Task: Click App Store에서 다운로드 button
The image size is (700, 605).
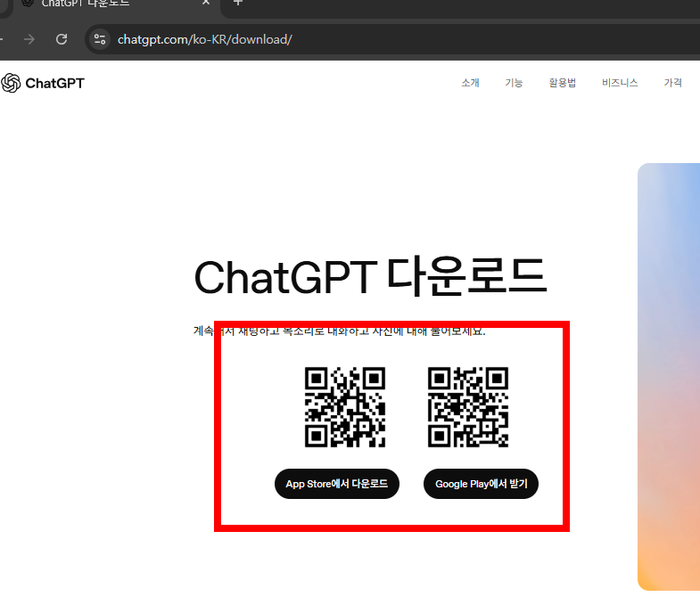Action: [336, 484]
